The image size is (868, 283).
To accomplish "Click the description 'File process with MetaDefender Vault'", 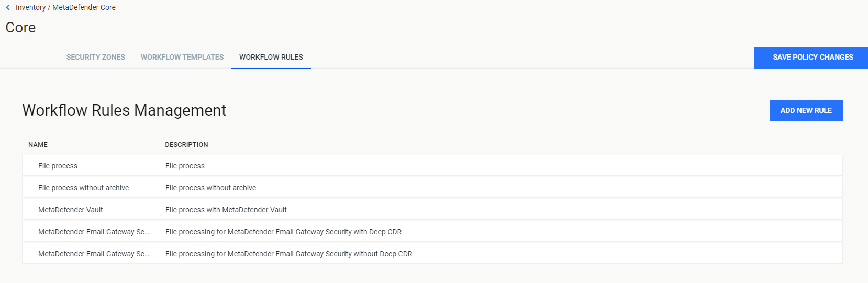I will point(226,210).
